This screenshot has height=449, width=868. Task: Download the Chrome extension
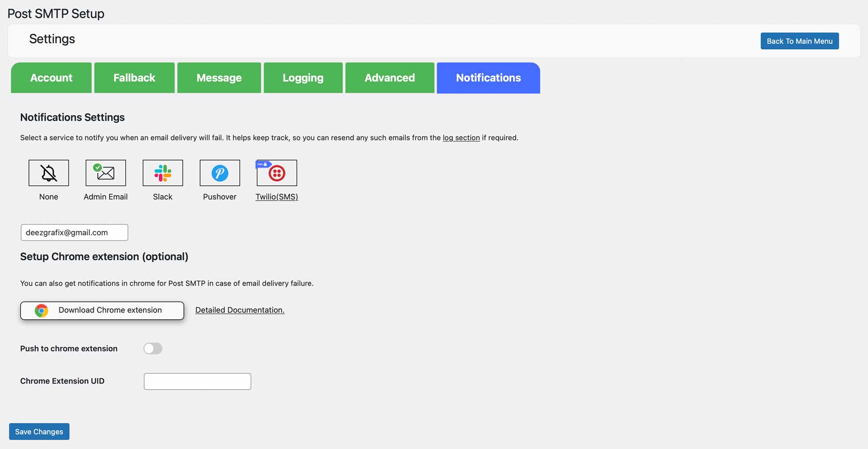tap(102, 311)
